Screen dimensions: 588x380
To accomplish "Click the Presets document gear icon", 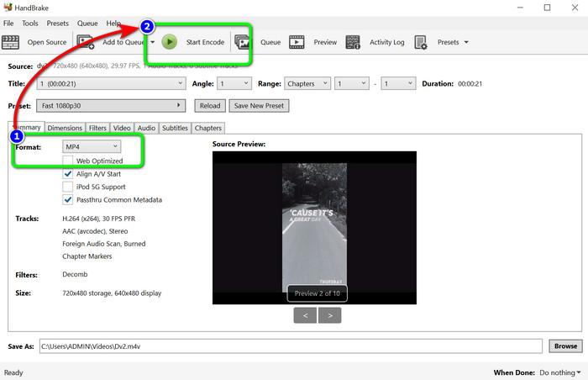I will 421,42.
